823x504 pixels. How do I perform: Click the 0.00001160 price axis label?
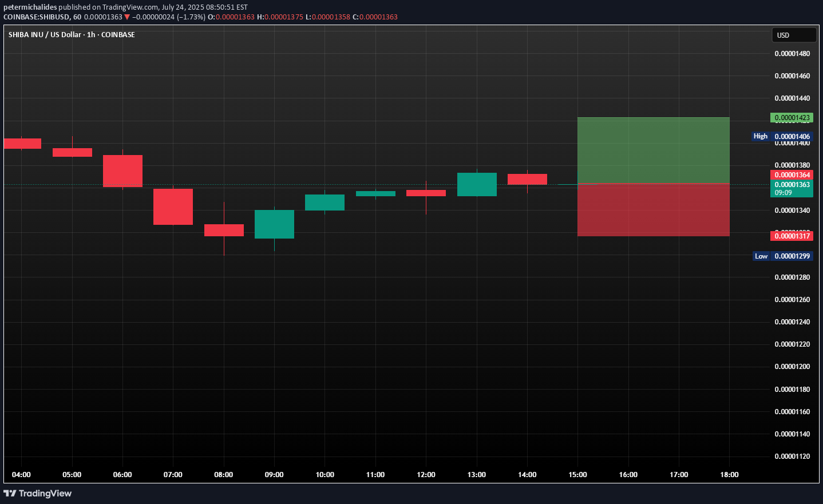pyautogui.click(x=792, y=412)
